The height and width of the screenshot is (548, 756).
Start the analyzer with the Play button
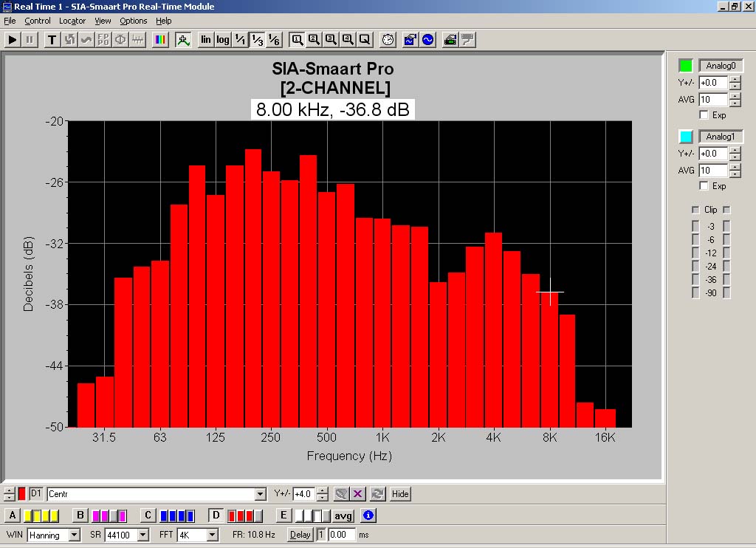[x=13, y=40]
